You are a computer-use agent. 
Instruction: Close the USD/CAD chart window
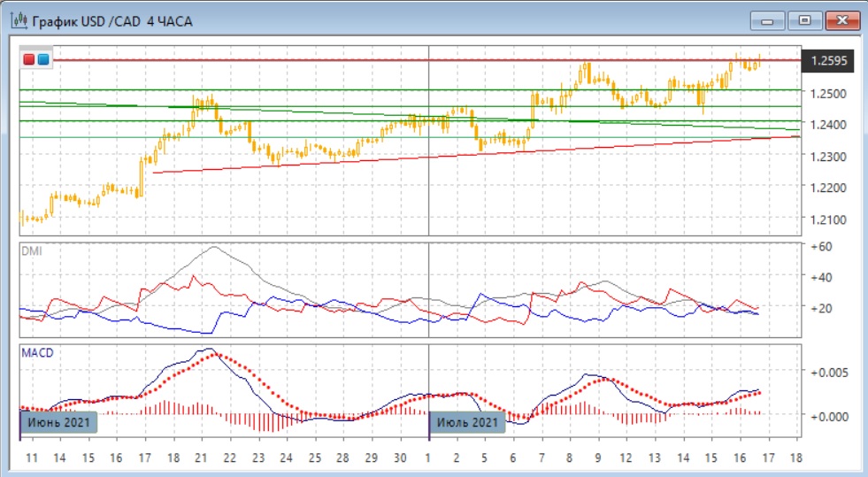841,20
